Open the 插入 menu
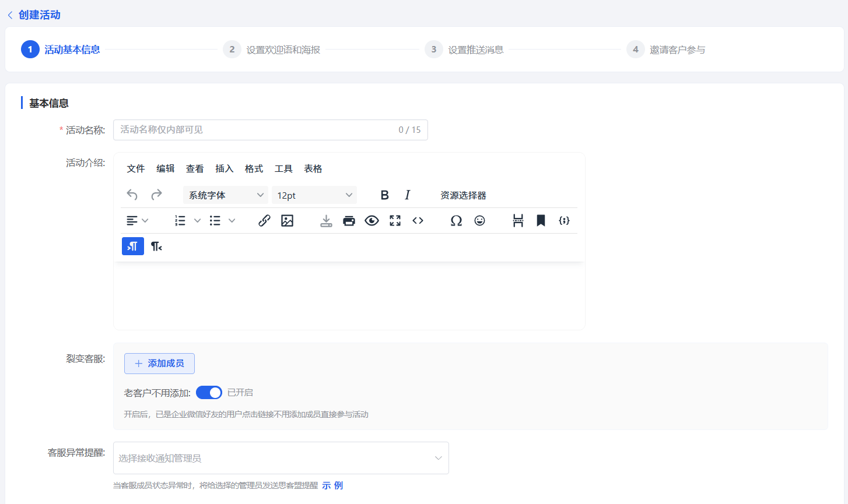 point(225,169)
